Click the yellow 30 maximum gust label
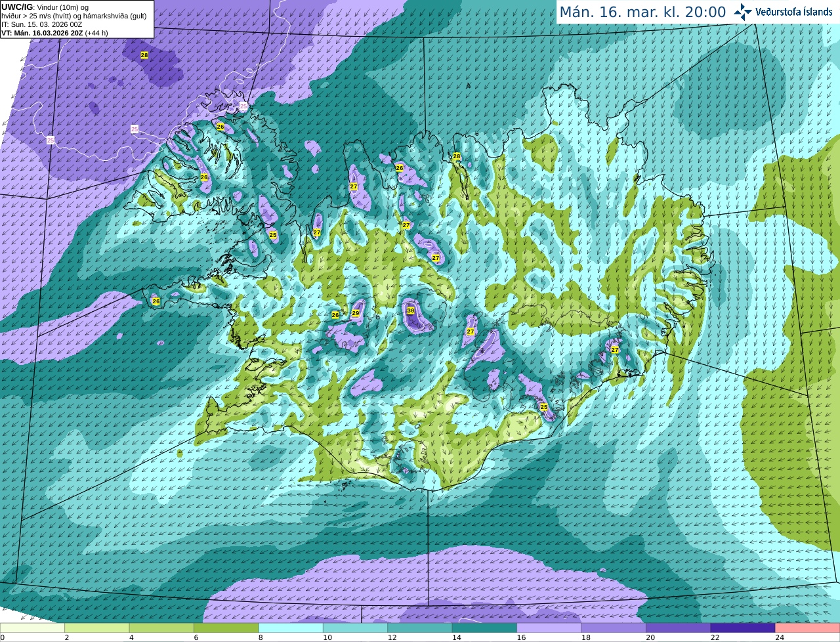The width and height of the screenshot is (840, 642). [411, 310]
